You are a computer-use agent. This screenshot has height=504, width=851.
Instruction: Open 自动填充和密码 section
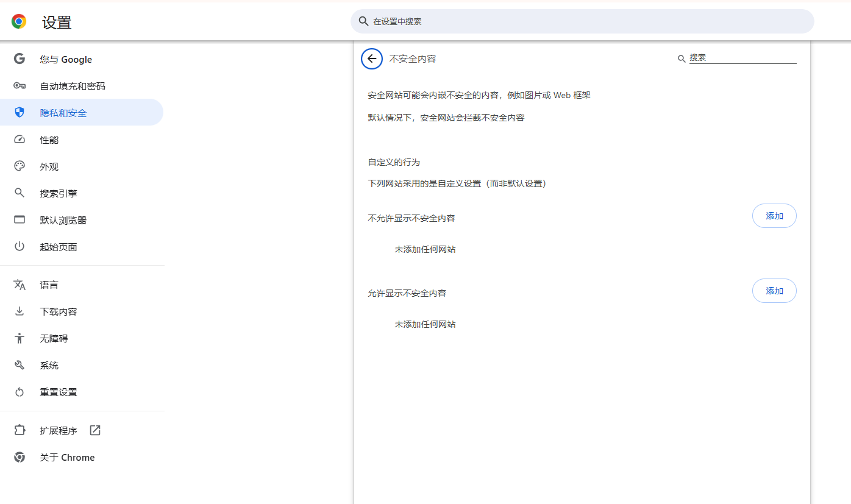click(82, 86)
